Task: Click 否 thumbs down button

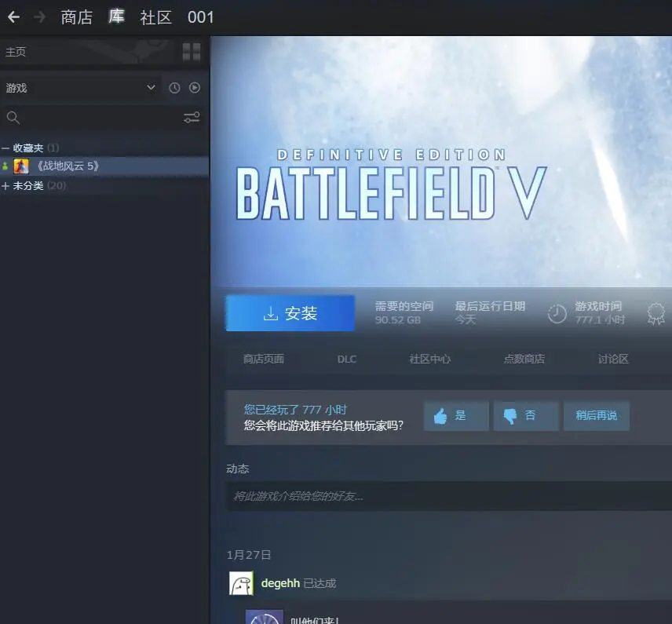Action: 526,416
